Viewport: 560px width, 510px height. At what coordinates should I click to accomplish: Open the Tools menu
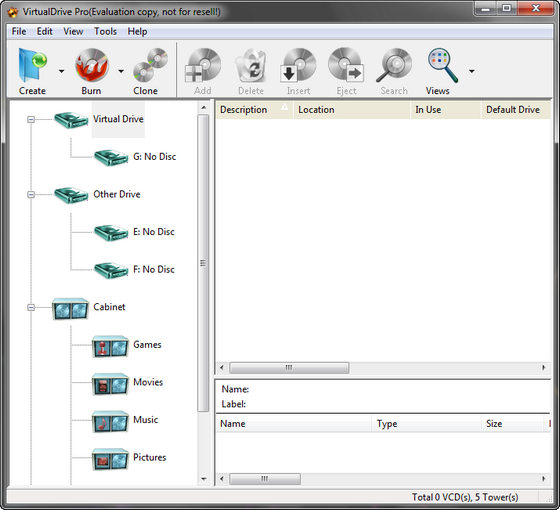point(105,31)
